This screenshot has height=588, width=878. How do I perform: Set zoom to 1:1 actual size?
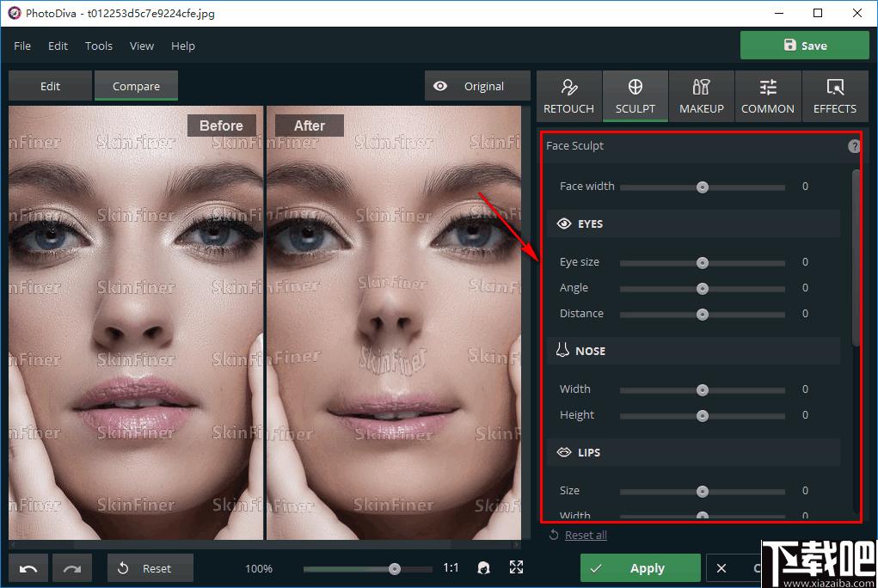pos(451,568)
